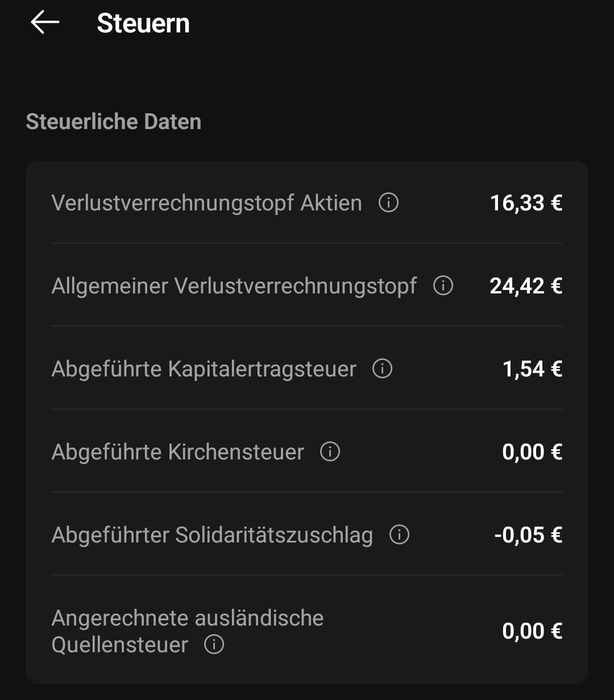Tap Kirchensteuer 0,00 € value
The image size is (614, 700).
tap(532, 452)
